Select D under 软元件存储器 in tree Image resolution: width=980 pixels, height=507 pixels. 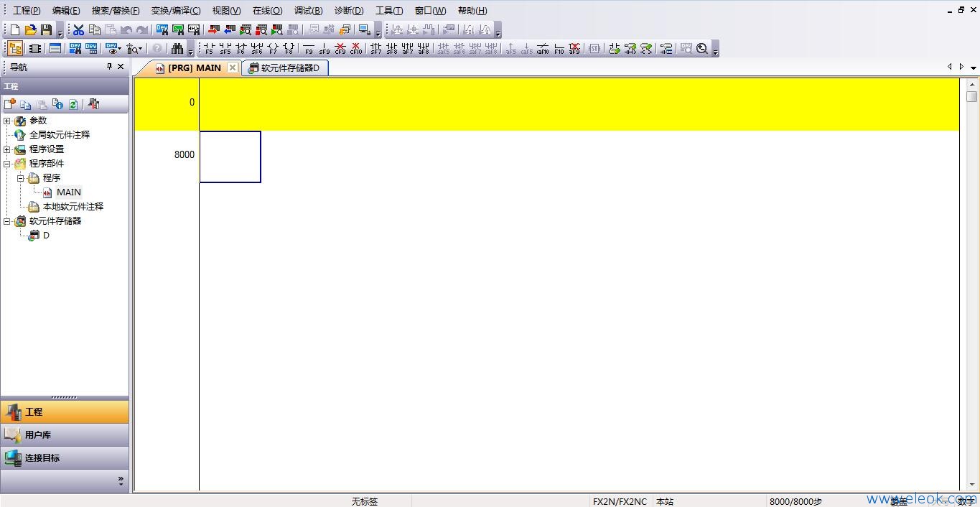46,236
